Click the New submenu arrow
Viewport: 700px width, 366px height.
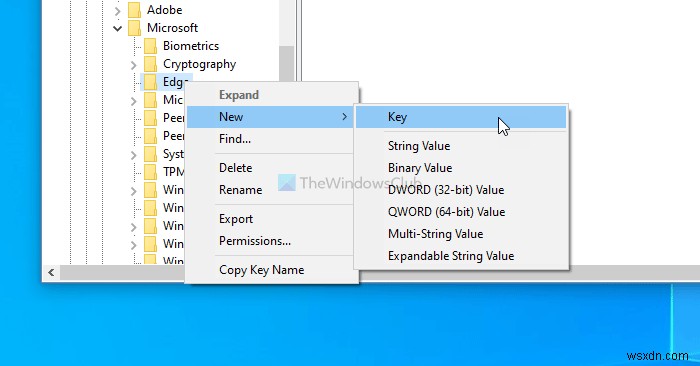344,117
